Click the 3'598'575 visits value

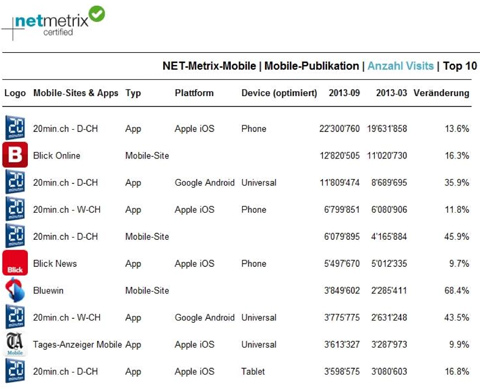[342, 372]
